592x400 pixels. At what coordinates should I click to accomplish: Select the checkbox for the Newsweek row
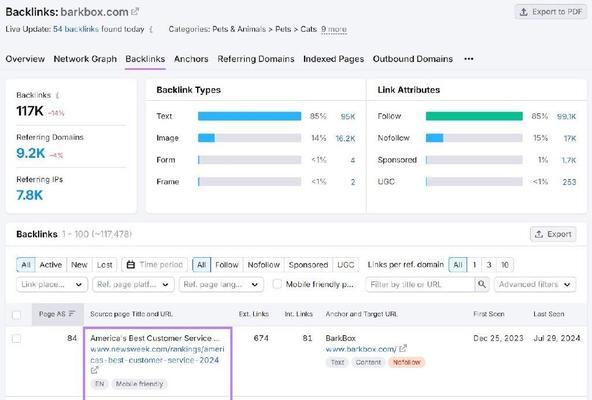pyautogui.click(x=17, y=338)
